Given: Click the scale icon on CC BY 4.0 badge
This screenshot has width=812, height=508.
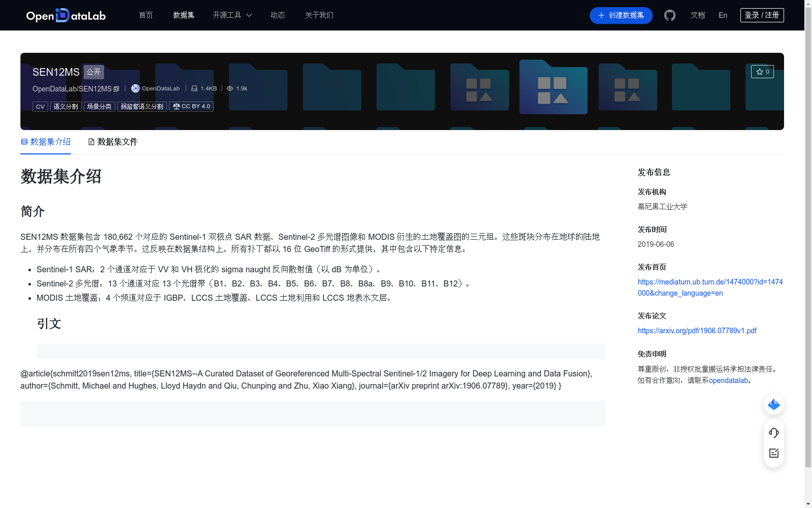Looking at the screenshot, I should (176, 106).
